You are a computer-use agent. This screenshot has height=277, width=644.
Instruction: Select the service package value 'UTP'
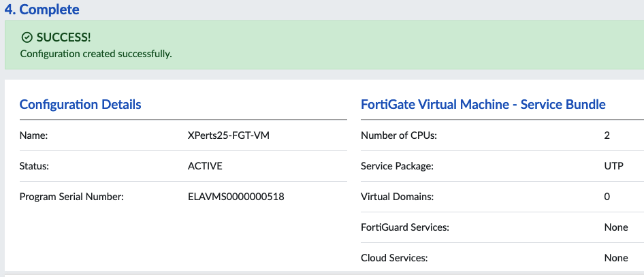(x=614, y=166)
